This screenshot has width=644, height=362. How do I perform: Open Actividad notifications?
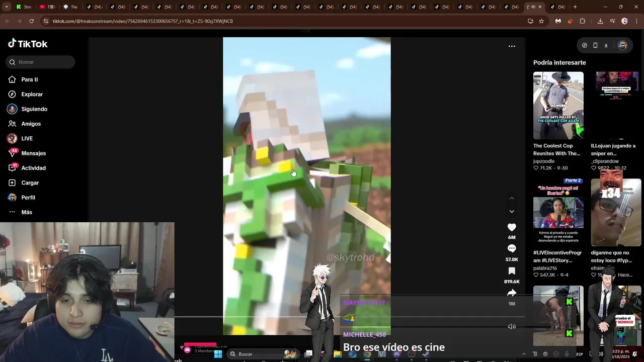[x=27, y=168]
